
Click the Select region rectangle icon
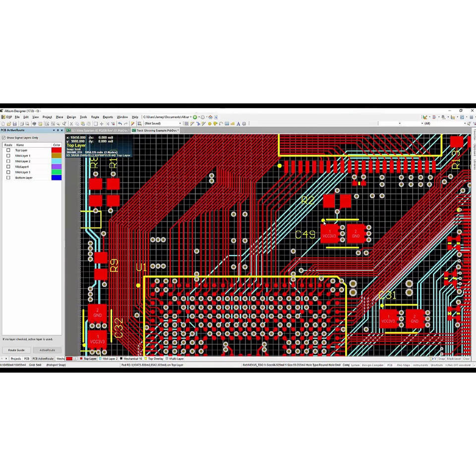tap(96, 123)
